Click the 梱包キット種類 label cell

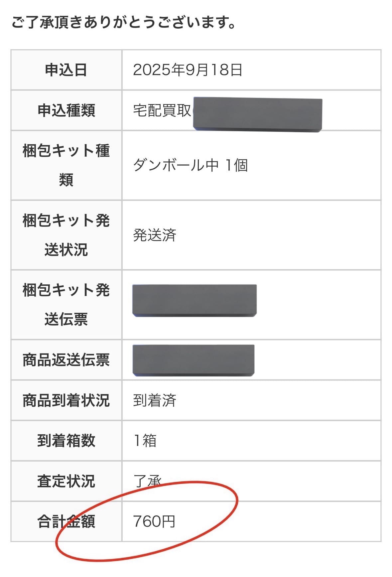pos(66,165)
